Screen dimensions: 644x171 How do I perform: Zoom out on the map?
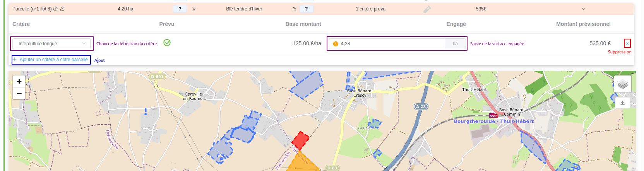(19, 93)
